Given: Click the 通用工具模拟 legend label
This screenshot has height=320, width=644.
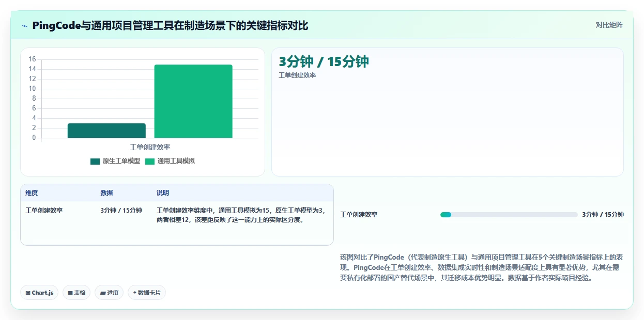Looking at the screenshot, I should (x=176, y=161).
